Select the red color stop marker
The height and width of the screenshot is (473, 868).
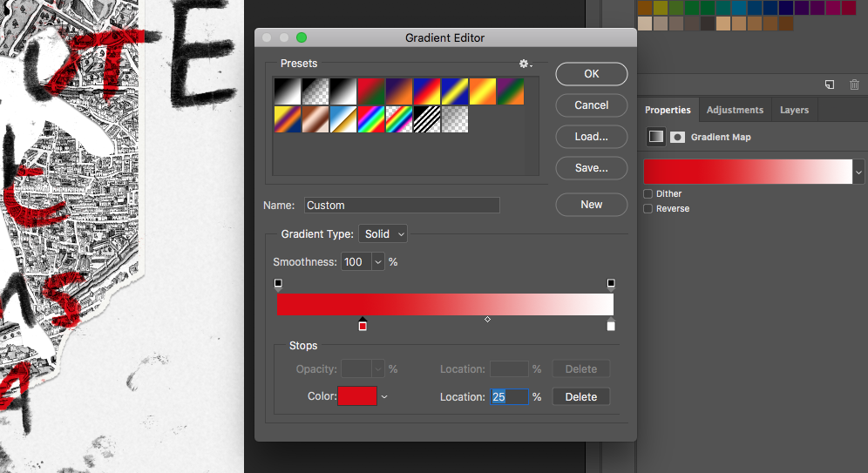coord(363,325)
